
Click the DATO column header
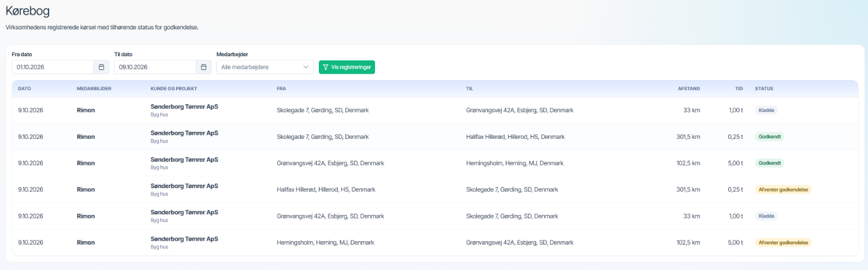(x=25, y=89)
